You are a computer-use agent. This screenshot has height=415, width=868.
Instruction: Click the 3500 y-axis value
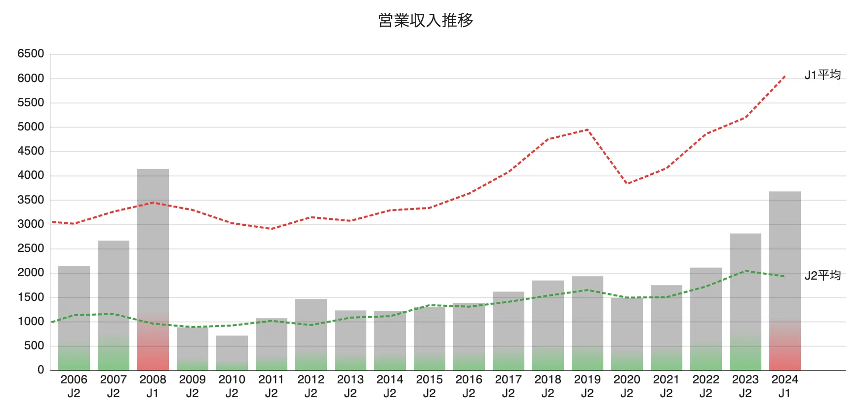click(31, 200)
